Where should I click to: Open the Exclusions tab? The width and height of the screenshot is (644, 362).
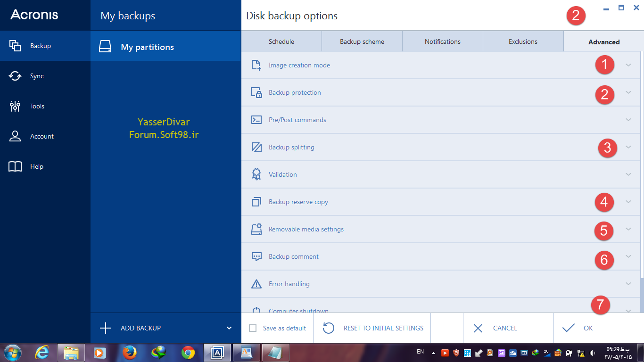coord(523,41)
